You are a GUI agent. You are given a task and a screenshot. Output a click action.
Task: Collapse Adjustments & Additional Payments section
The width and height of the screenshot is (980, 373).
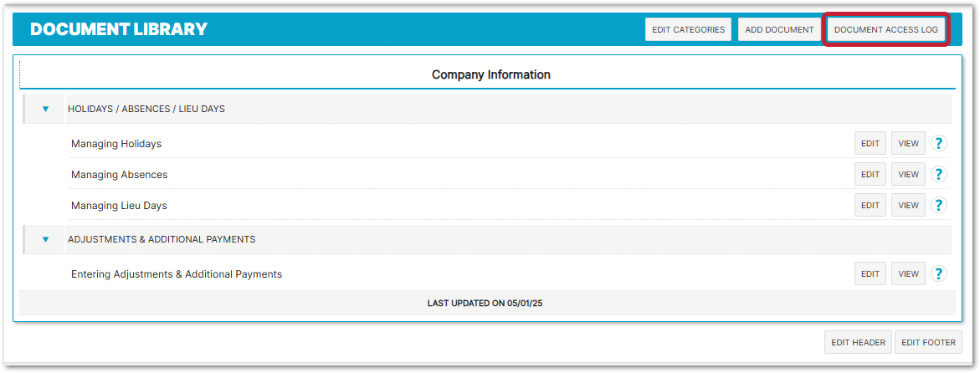tap(46, 239)
